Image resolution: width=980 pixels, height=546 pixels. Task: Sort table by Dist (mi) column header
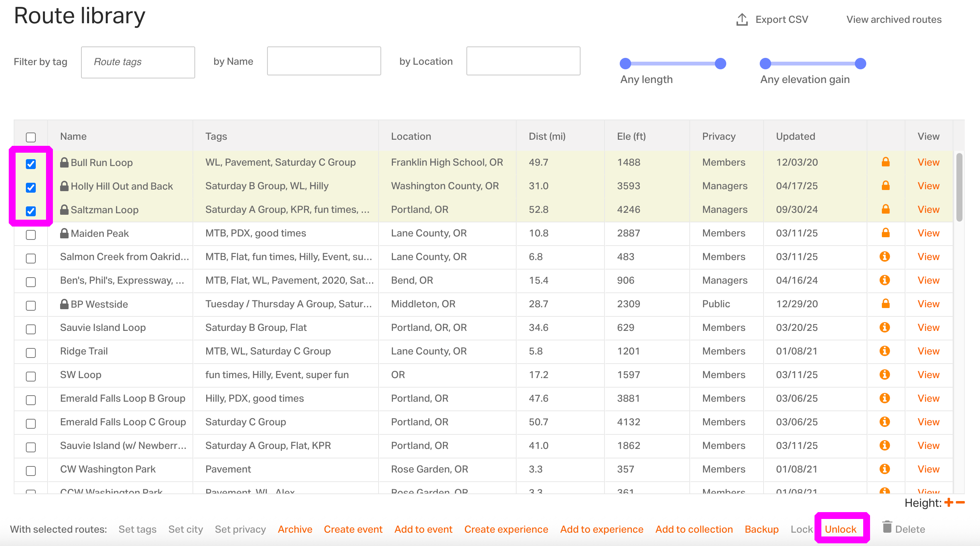click(x=547, y=136)
